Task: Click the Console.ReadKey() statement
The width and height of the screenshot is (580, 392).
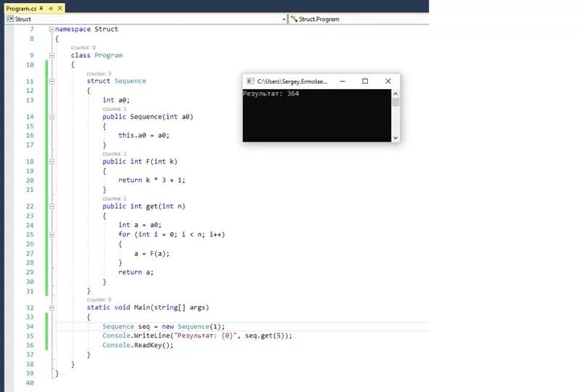Action: pos(138,346)
